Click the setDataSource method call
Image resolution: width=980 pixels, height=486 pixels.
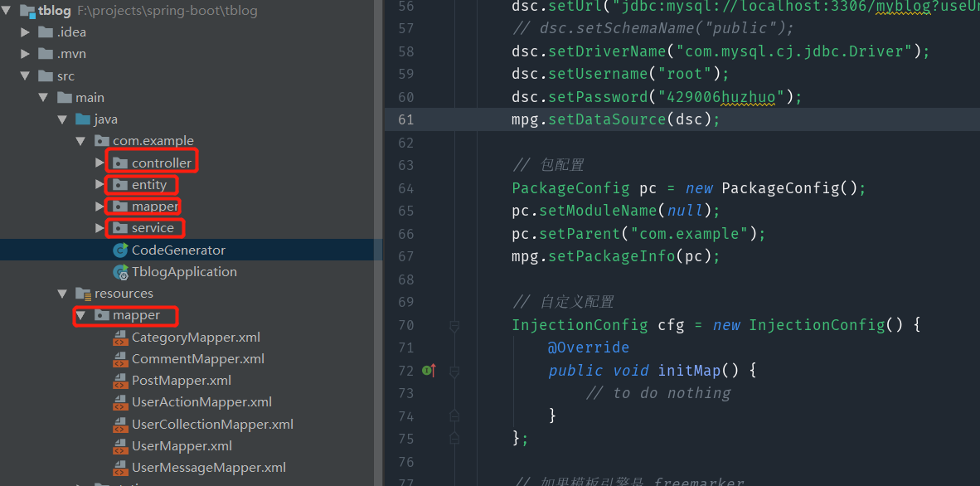(x=607, y=119)
